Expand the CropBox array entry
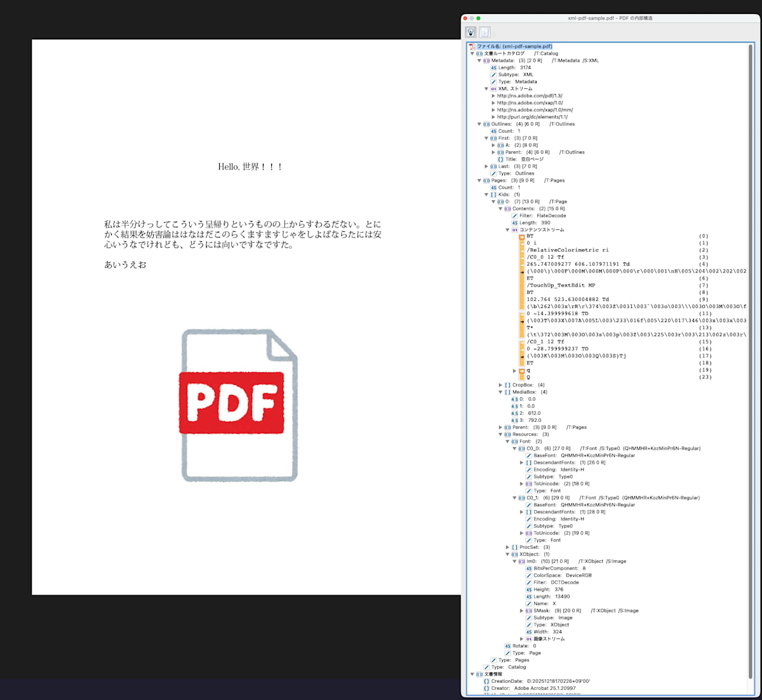This screenshot has height=700, width=762. [500, 384]
